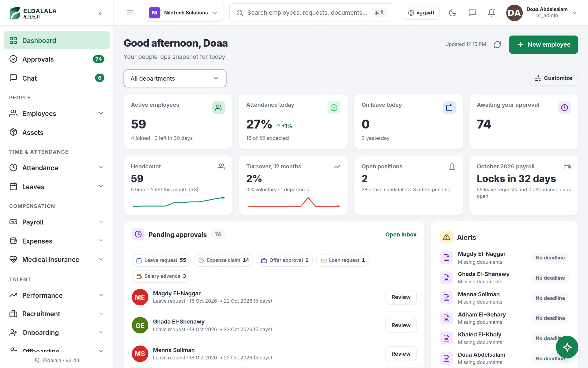
Task: Click the On leave today calendar icon
Action: [x=449, y=108]
